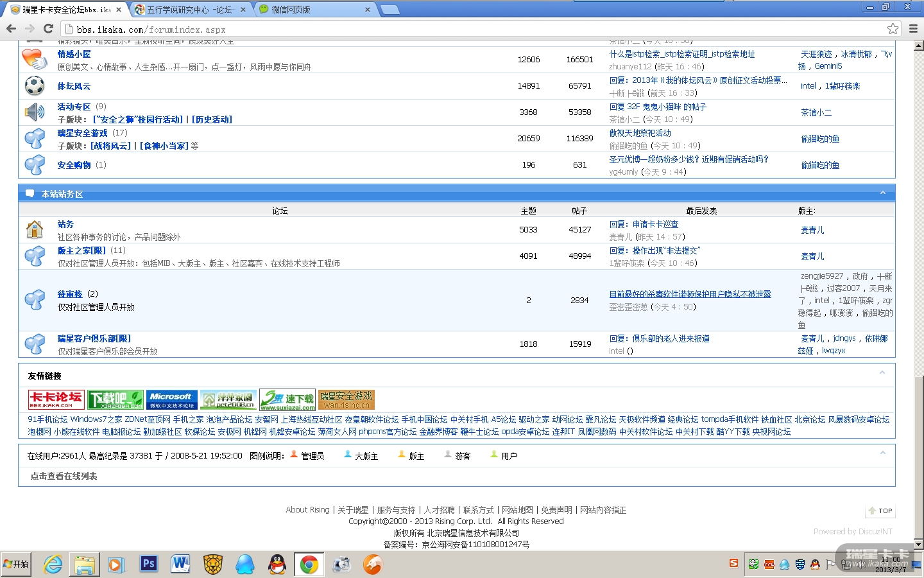The image size is (924, 578).
Task: Click the house icon beside 站务
Action: tap(35, 229)
